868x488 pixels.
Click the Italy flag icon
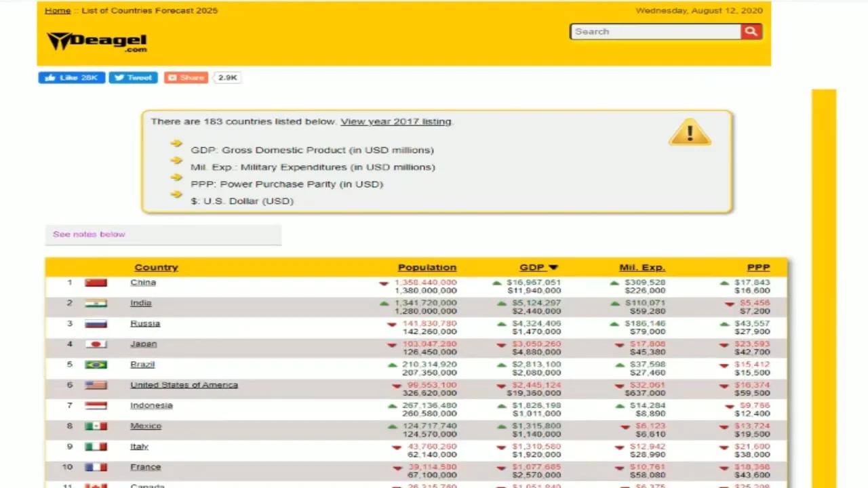pyautogui.click(x=96, y=447)
